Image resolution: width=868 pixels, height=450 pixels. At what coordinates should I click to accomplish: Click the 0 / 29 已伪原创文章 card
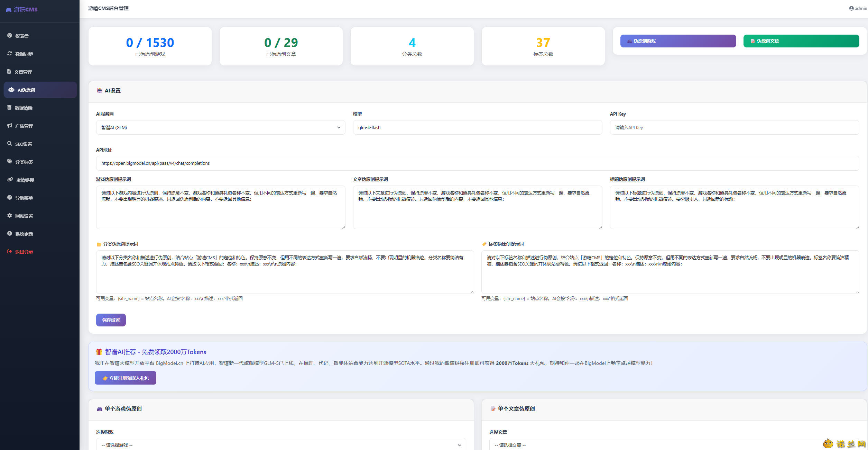pos(281,46)
